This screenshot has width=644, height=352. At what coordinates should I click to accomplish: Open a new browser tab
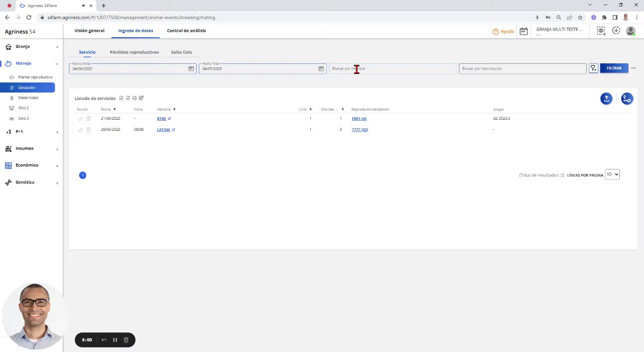click(103, 6)
